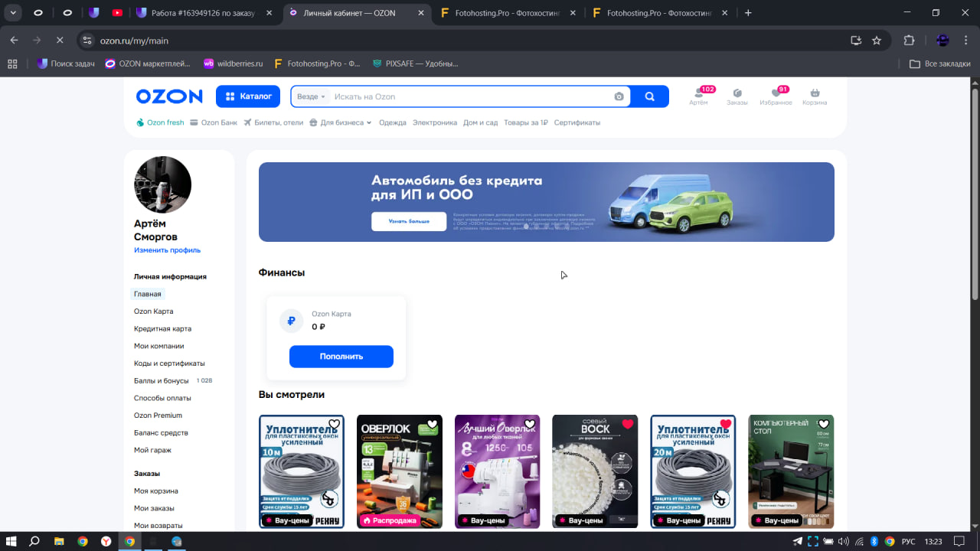Open the apps grid in bookmarks bar
This screenshot has height=551, width=980.
[x=12, y=64]
